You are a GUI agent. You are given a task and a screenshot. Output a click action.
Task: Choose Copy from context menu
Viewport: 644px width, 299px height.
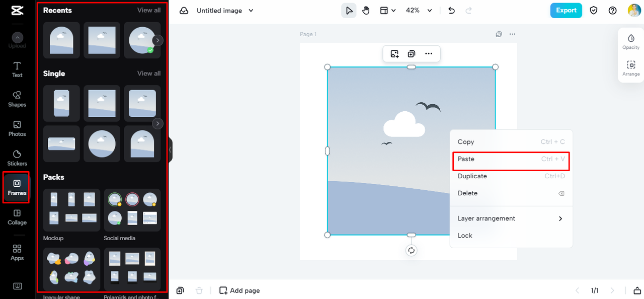coord(511,142)
